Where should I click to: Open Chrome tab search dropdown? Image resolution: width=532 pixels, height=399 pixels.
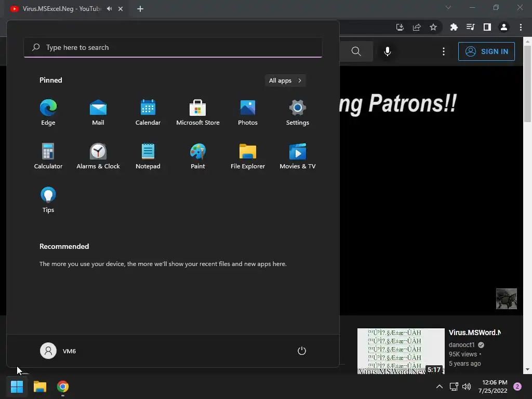click(x=448, y=7)
